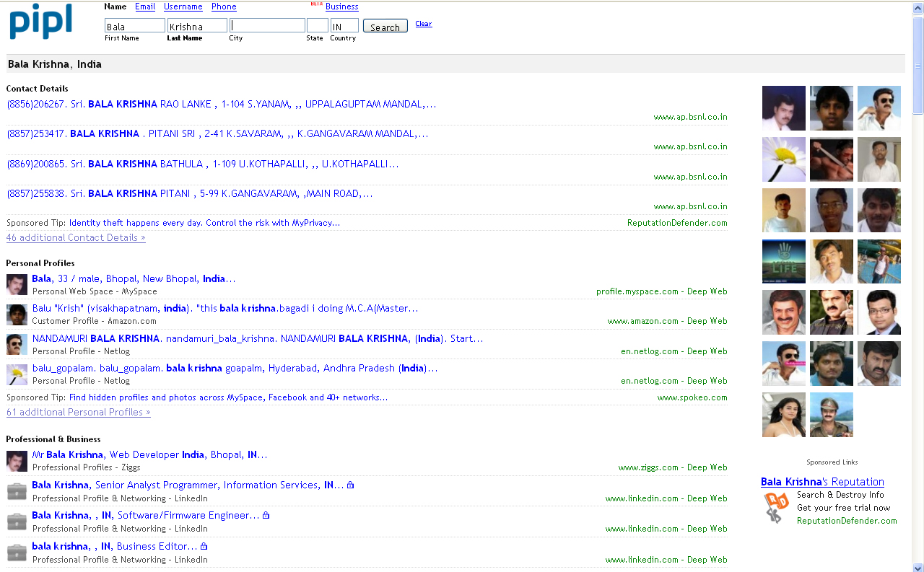Switch to the Username search tab
The height and width of the screenshot is (572, 924).
183,6
